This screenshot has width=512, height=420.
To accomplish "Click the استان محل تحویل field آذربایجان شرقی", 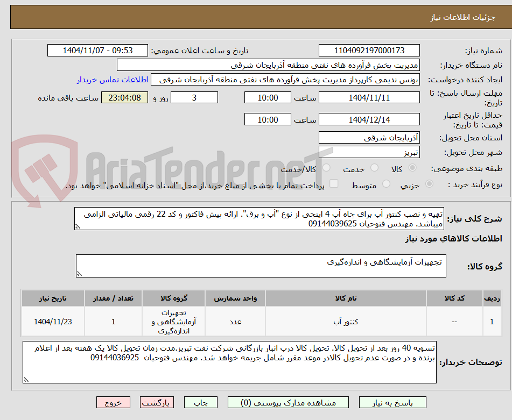I will click(x=369, y=138).
